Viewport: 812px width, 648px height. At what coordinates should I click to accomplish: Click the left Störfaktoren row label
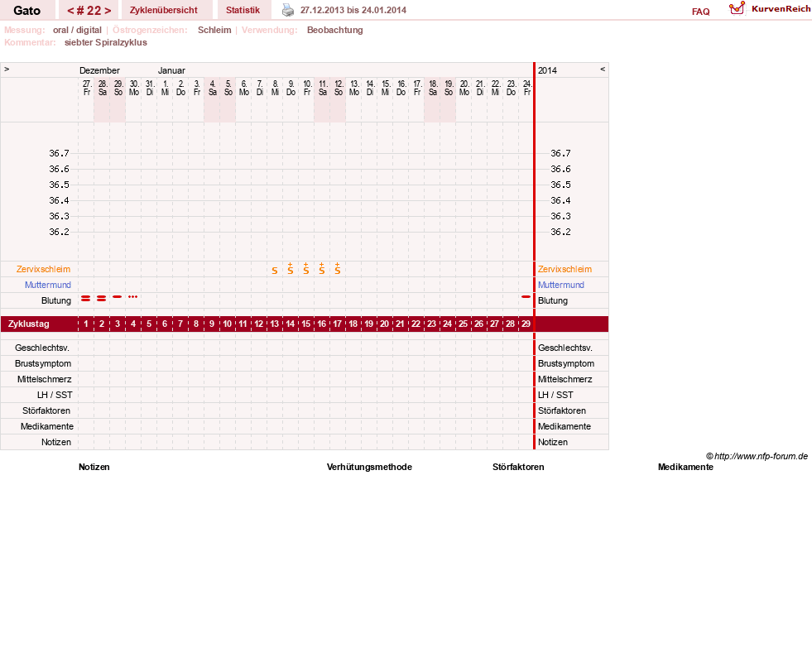[x=46, y=410]
